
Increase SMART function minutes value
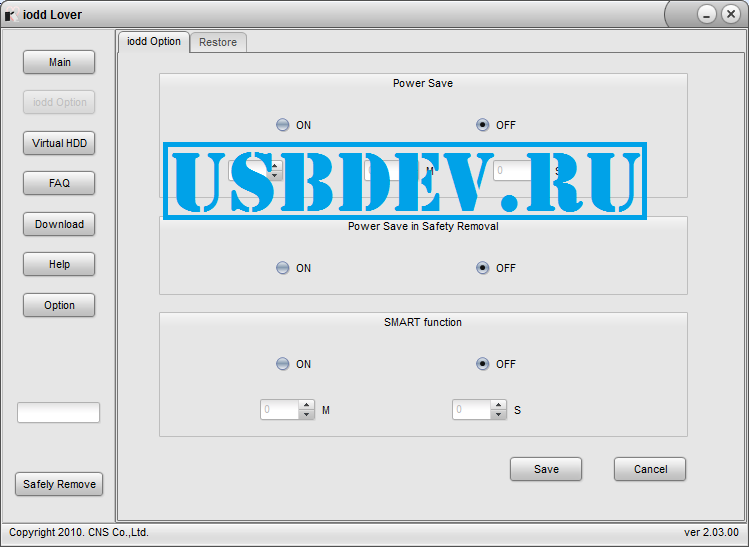pos(307,405)
